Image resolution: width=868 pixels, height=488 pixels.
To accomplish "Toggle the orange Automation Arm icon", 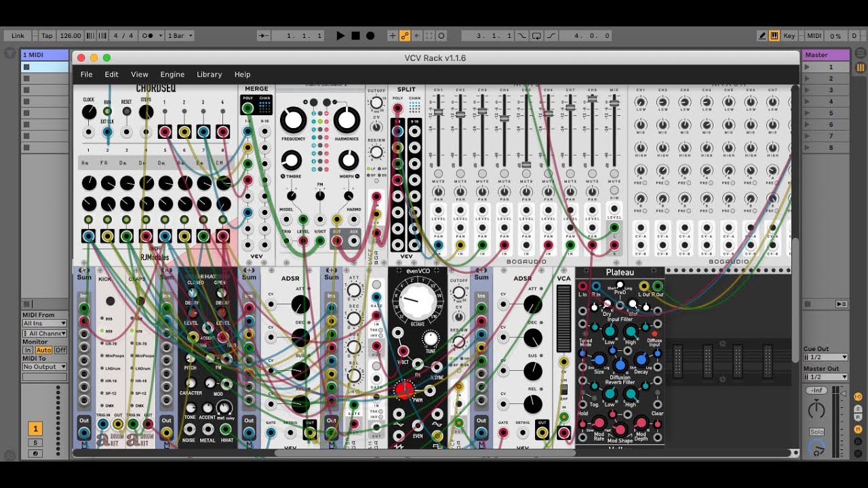I will (404, 36).
